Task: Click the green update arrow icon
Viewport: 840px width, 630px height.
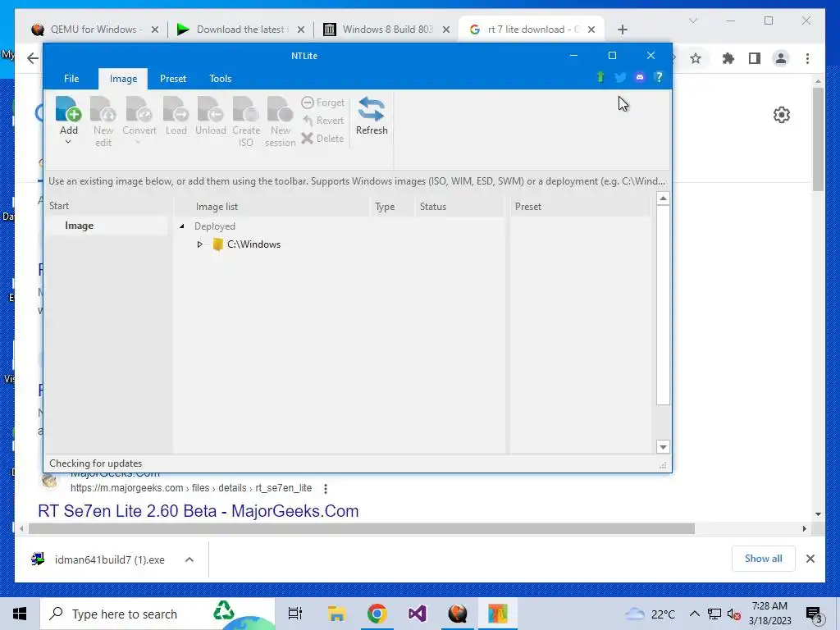Action: (600, 77)
